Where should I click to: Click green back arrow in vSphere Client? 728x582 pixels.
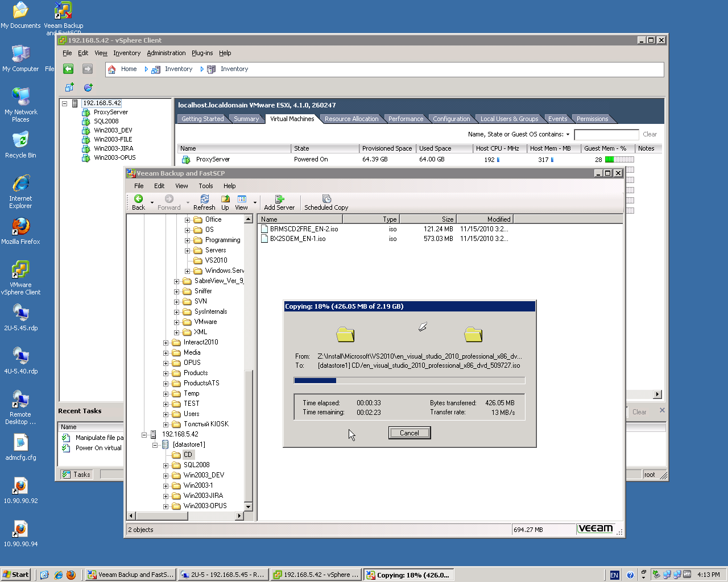[x=68, y=69]
